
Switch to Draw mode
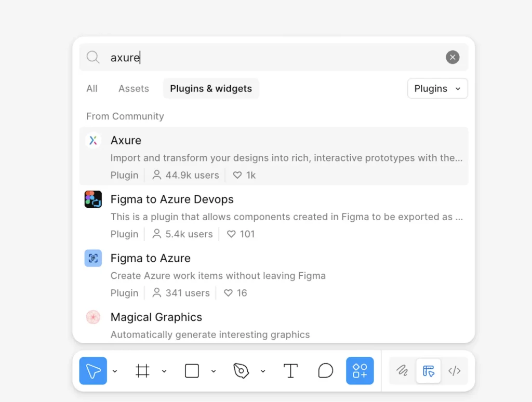tap(402, 371)
